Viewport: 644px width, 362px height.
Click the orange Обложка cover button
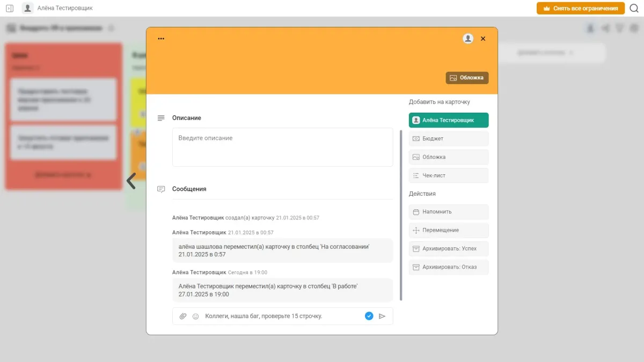coord(467,78)
